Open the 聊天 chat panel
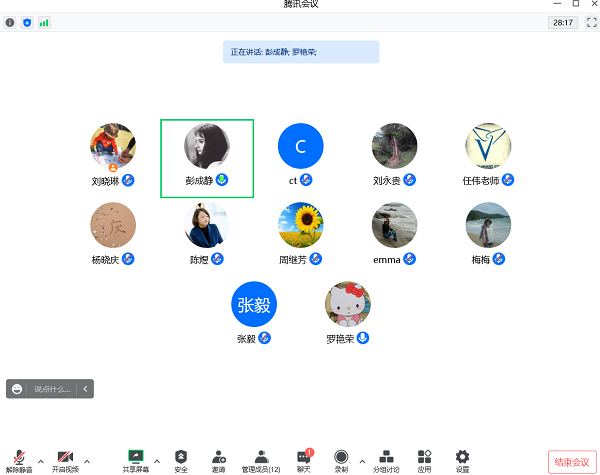The width and height of the screenshot is (600, 475). point(304,459)
